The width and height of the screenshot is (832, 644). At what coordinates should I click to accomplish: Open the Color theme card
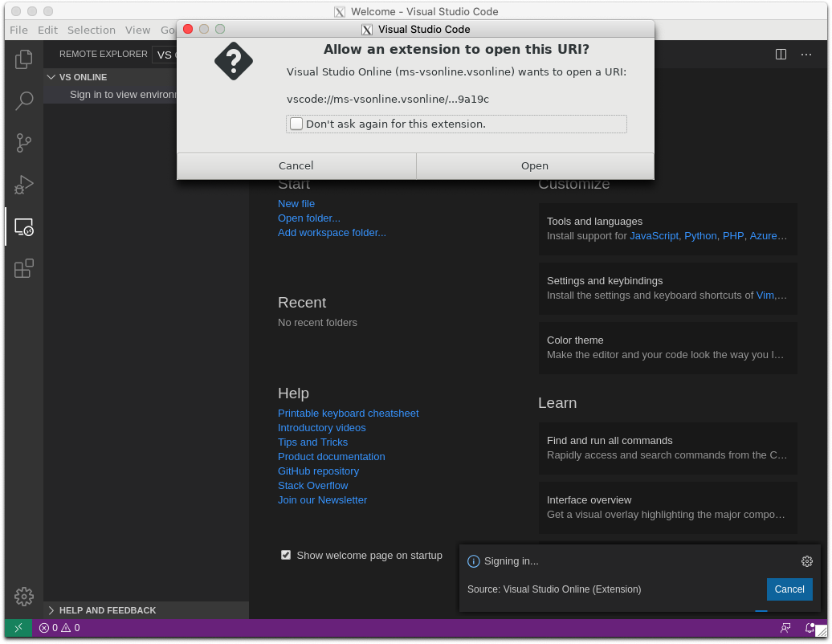click(x=667, y=348)
